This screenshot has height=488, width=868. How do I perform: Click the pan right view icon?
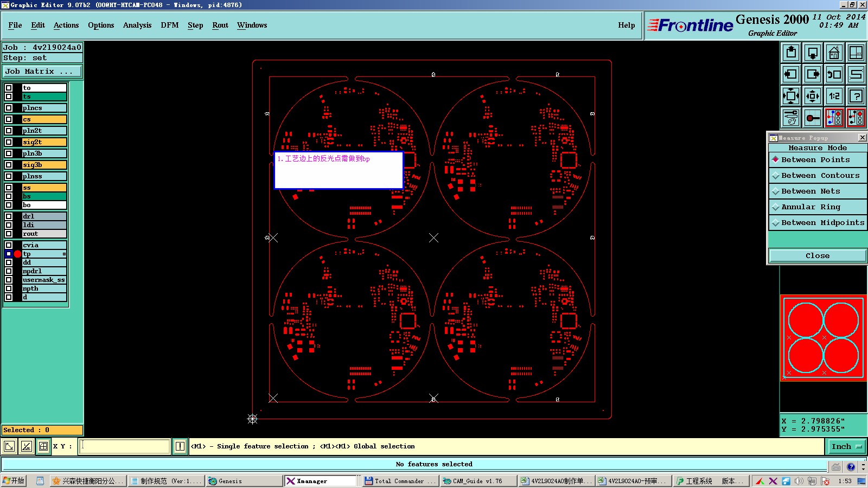point(813,74)
